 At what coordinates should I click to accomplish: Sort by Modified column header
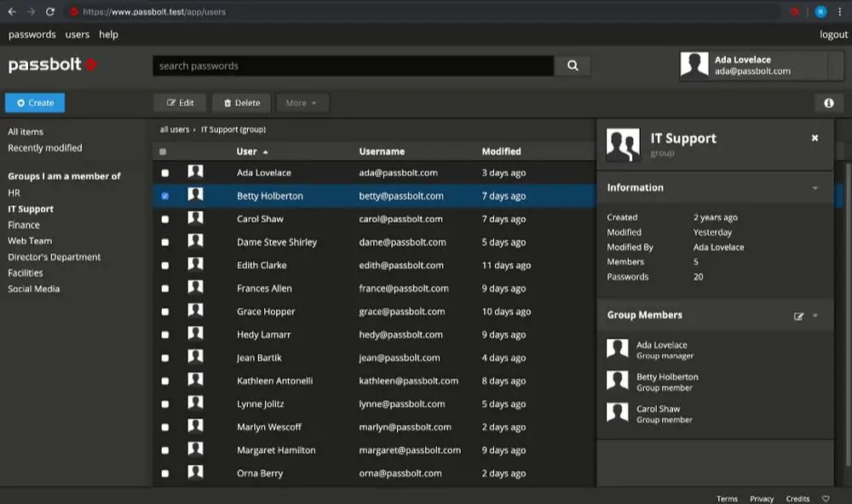(501, 152)
